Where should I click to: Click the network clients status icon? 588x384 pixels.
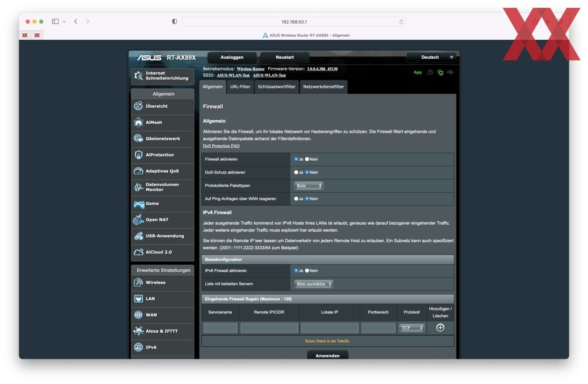tap(440, 73)
